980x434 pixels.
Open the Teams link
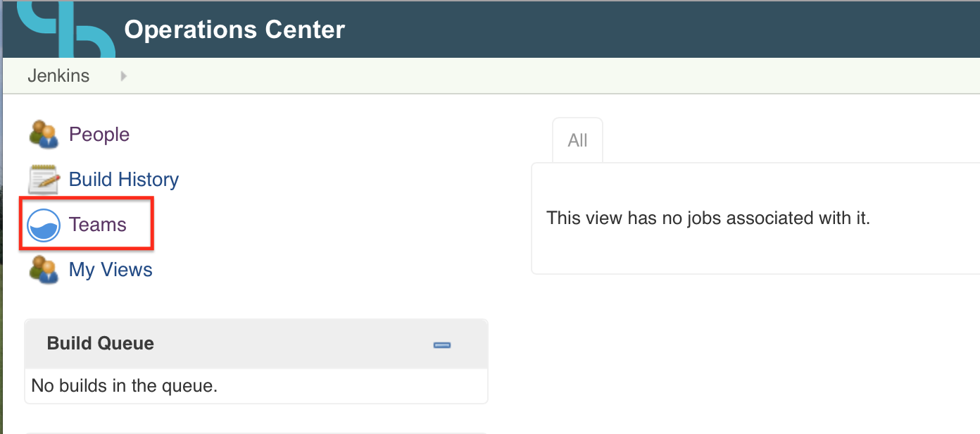[98, 225]
